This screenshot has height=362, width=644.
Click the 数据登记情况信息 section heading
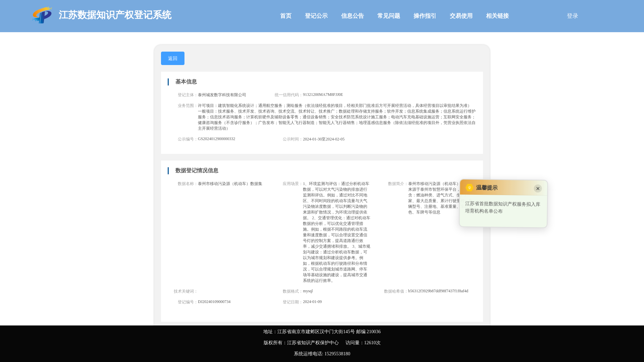(197, 171)
